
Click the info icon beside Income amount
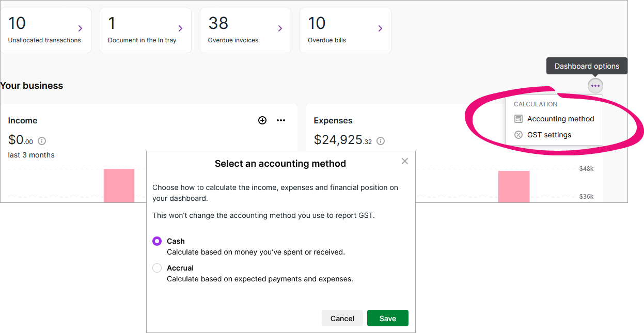click(x=42, y=141)
